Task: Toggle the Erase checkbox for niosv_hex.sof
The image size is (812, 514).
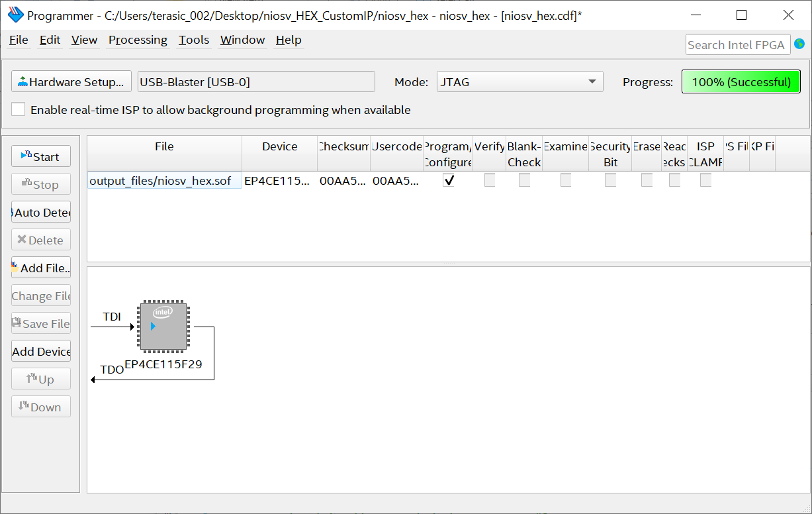Action: pos(647,180)
